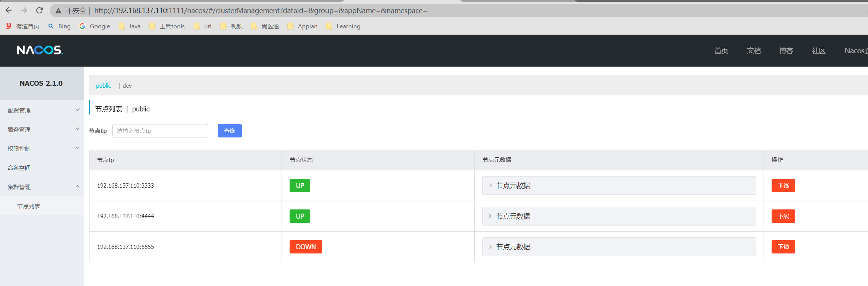Screen dimensions: 868x286
Task: Click the DOWN status of node 5555
Action: tap(306, 247)
